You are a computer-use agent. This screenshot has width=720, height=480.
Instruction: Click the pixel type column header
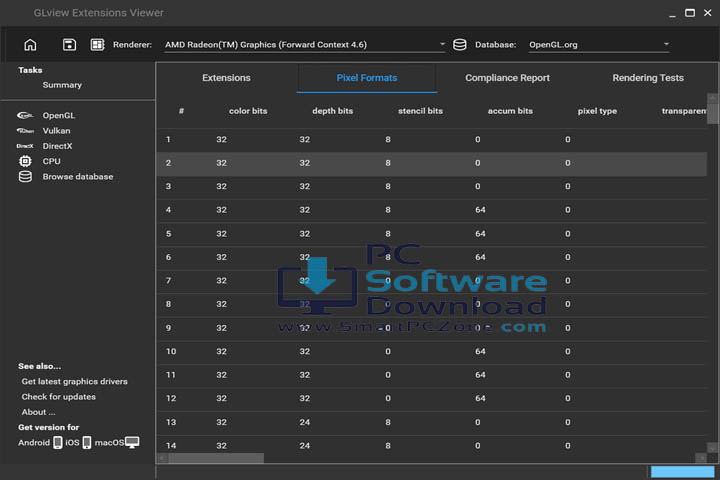[x=597, y=111]
